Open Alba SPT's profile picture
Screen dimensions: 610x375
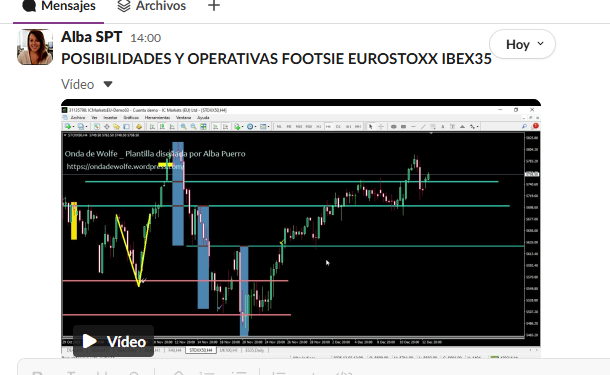(35, 47)
